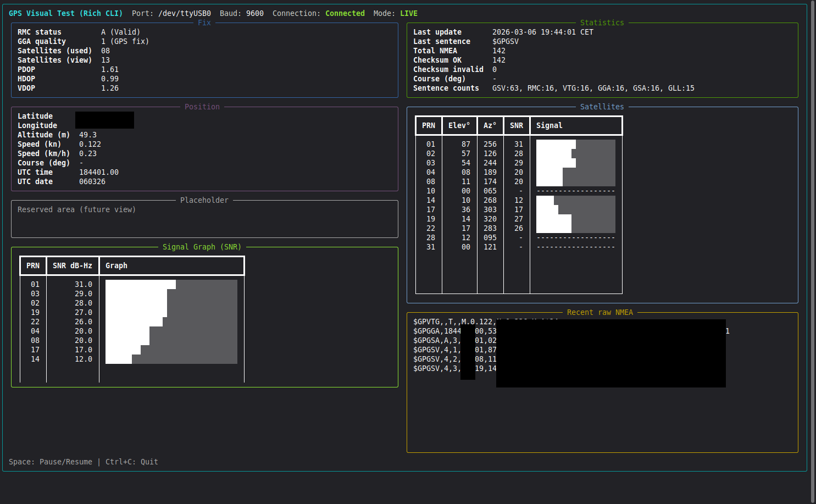The width and height of the screenshot is (816, 504).
Task: Click the 'LIVE' mode indicator
Action: [409, 13]
